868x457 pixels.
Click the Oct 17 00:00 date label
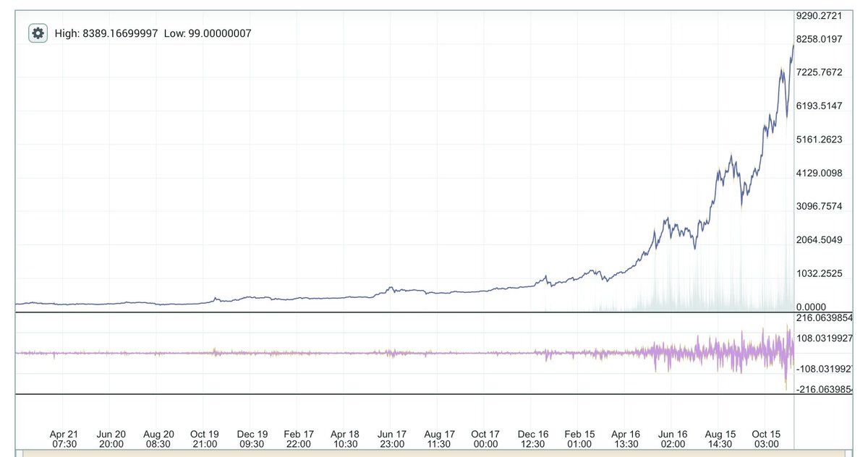click(485, 439)
